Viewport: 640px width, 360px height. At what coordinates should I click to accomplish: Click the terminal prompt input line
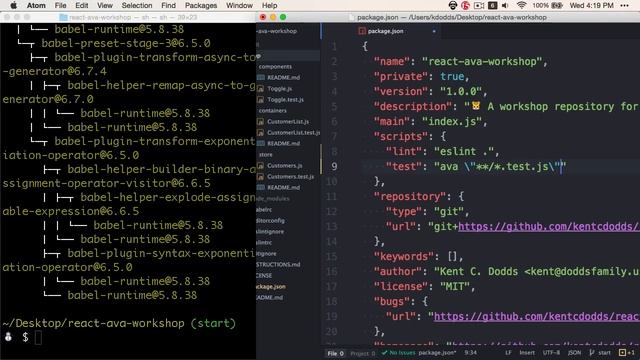pyautogui.click(x=128, y=338)
